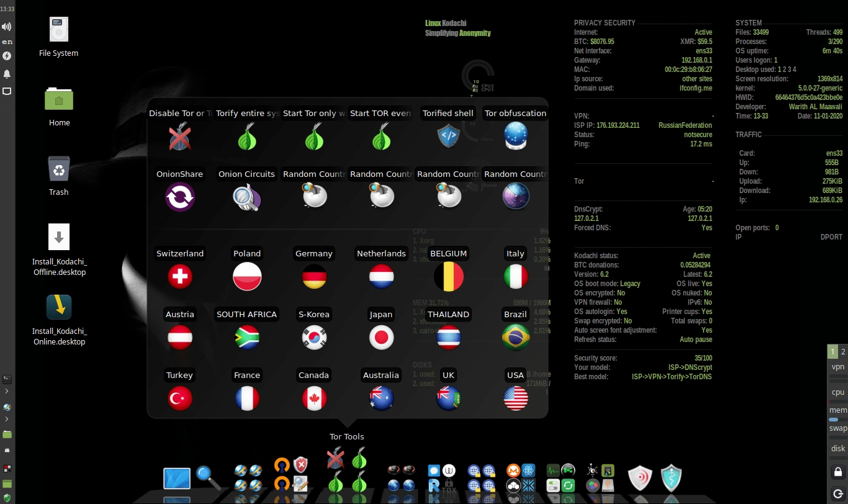Click the teal medical shield dock icon
Screen dimensions: 848x504
[x=671, y=478]
